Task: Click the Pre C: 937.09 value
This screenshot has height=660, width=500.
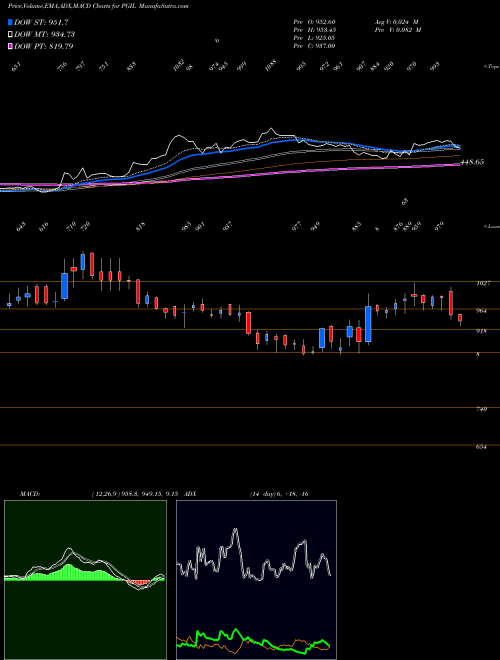Action: pos(314,46)
